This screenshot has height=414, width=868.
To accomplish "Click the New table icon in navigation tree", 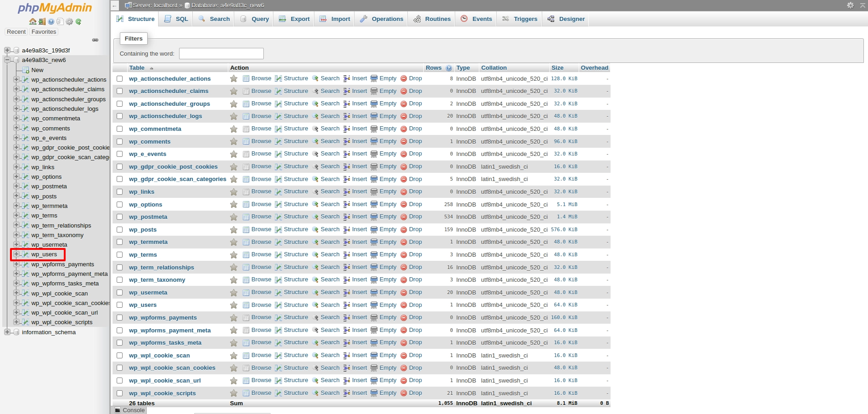I will (26, 70).
